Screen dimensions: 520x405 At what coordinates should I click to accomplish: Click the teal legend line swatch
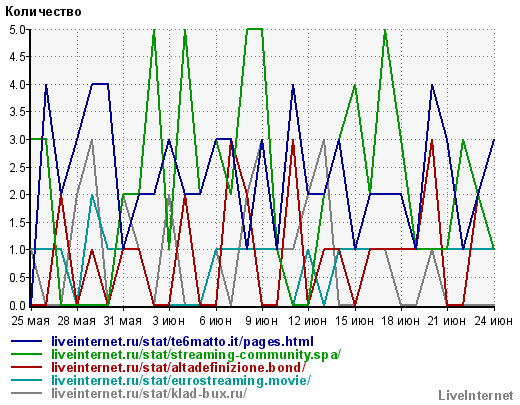pos(27,380)
